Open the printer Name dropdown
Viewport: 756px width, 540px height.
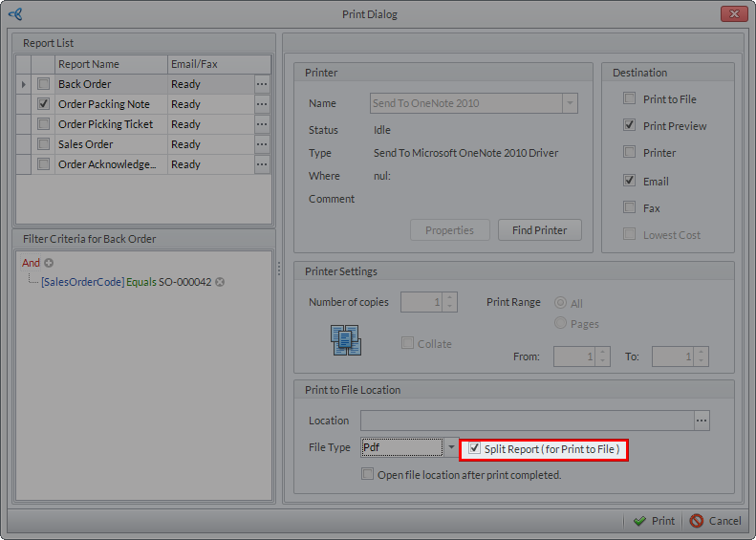point(570,103)
